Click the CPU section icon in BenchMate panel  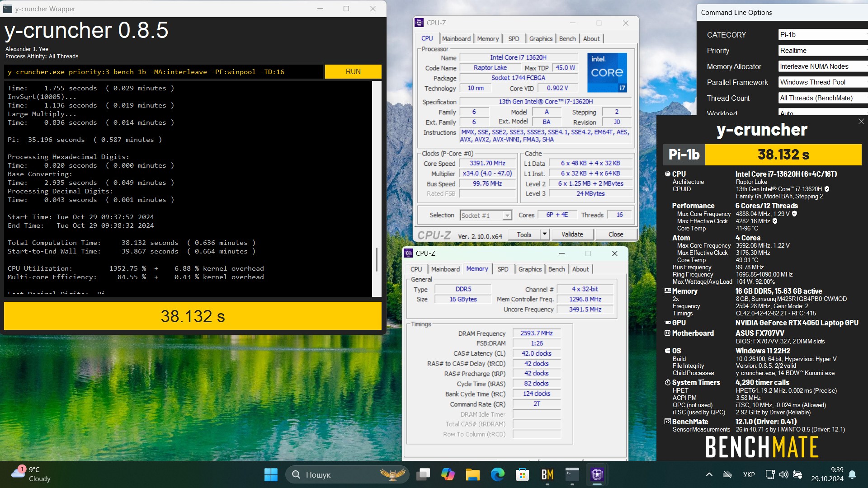(x=667, y=174)
